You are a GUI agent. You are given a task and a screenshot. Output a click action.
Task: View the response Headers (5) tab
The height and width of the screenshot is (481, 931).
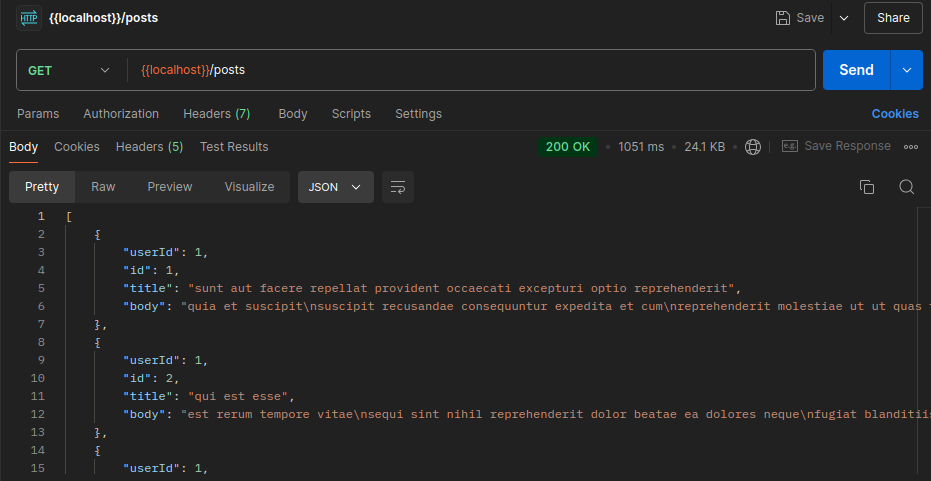pyautogui.click(x=150, y=147)
